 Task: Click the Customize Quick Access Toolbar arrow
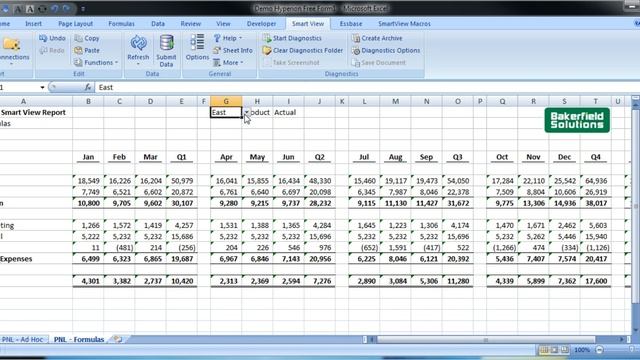coord(83,9)
